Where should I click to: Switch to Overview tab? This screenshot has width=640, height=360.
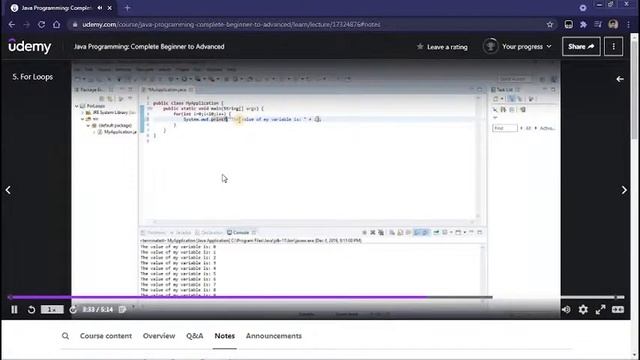tap(159, 336)
